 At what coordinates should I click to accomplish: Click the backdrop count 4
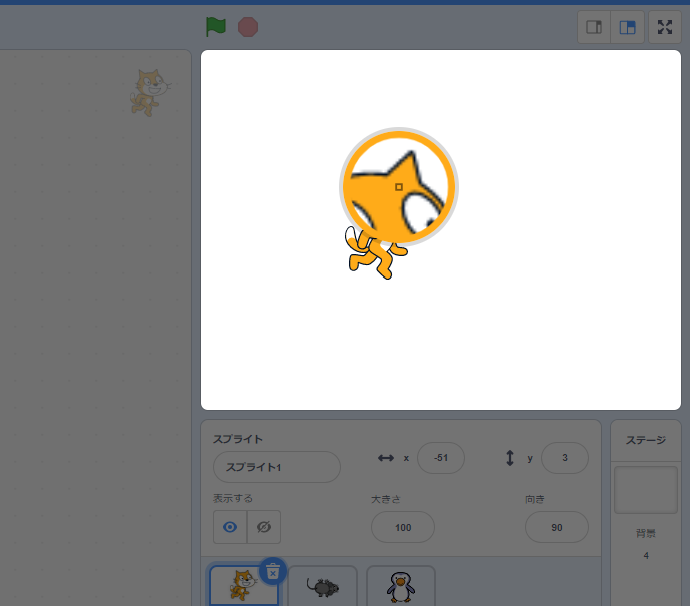(646, 555)
